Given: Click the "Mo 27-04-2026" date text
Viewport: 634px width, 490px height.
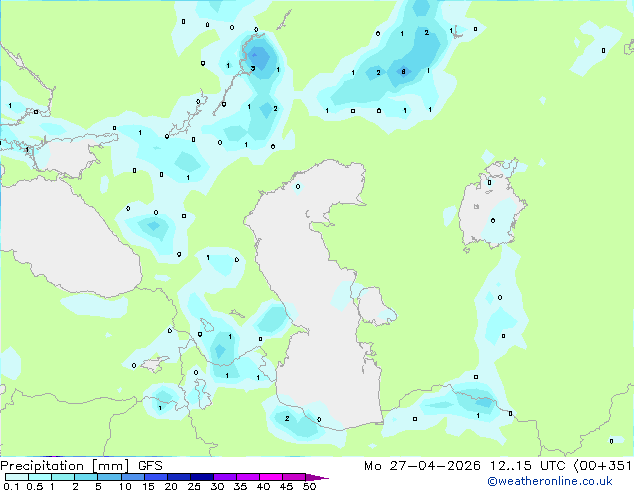Looking at the screenshot, I should coord(422,466).
